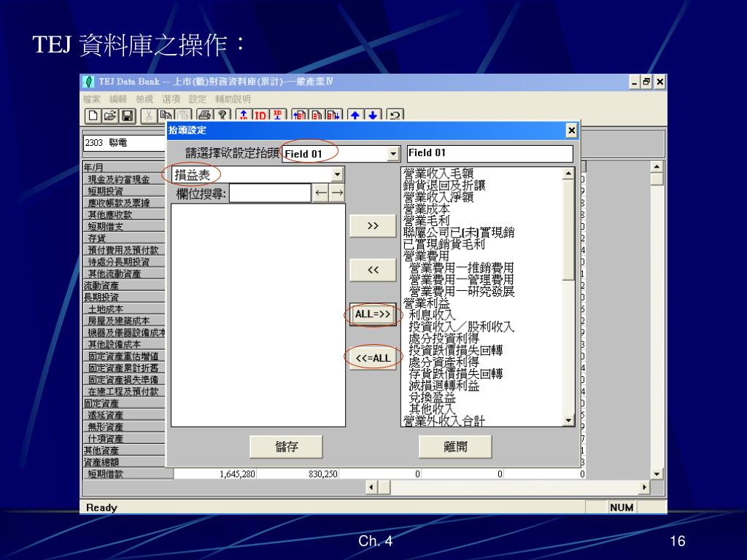Screen dimensions: 747x560
Task: Select 營業費用—管理費用 list item
Action: coord(462,279)
